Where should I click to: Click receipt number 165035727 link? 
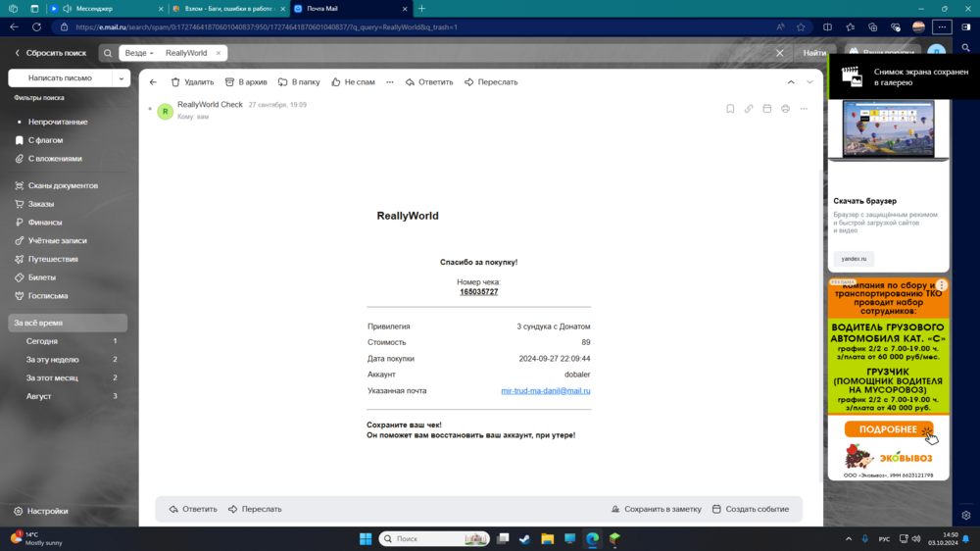(479, 292)
